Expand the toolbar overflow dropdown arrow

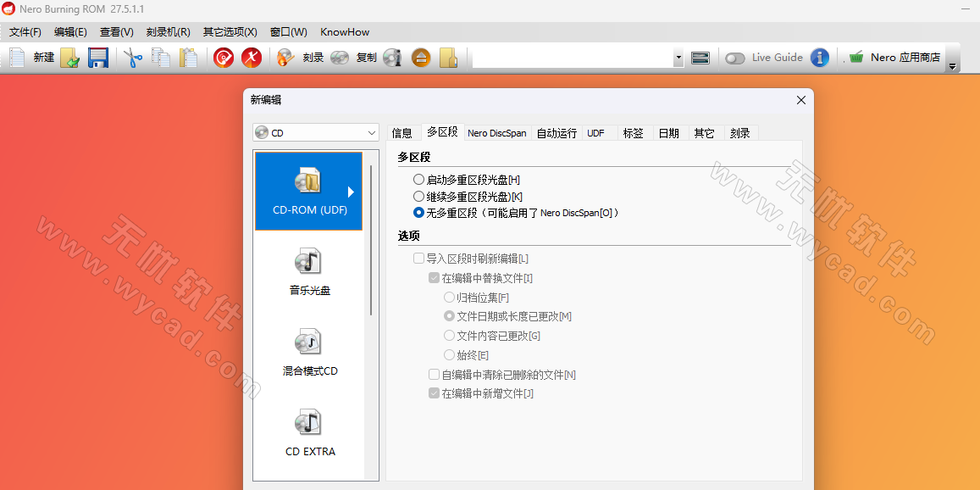click(679, 58)
